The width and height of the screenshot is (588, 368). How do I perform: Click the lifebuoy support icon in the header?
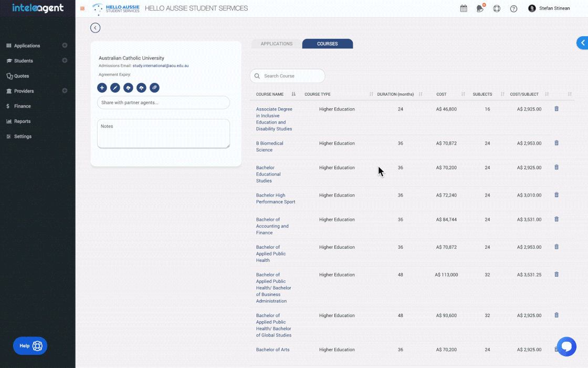[x=497, y=8]
